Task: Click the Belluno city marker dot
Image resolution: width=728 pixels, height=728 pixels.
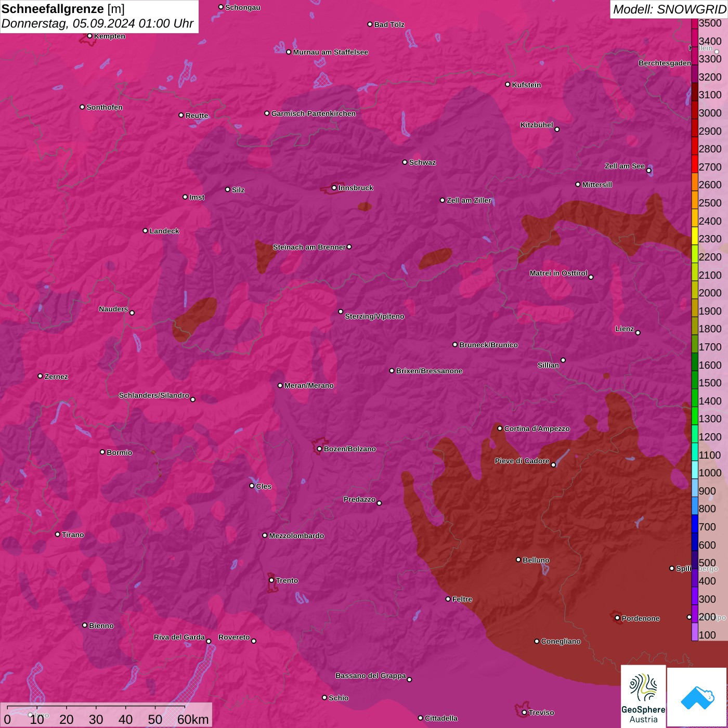Action: click(x=518, y=560)
